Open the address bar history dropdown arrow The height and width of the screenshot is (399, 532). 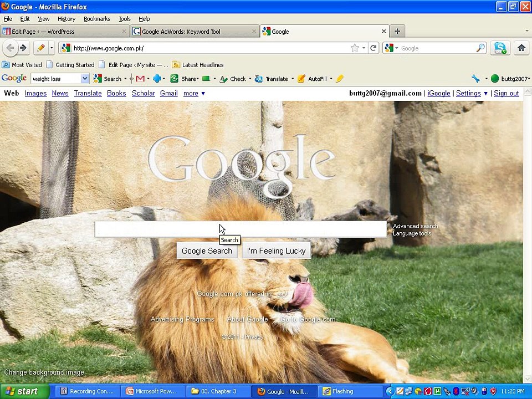(364, 48)
